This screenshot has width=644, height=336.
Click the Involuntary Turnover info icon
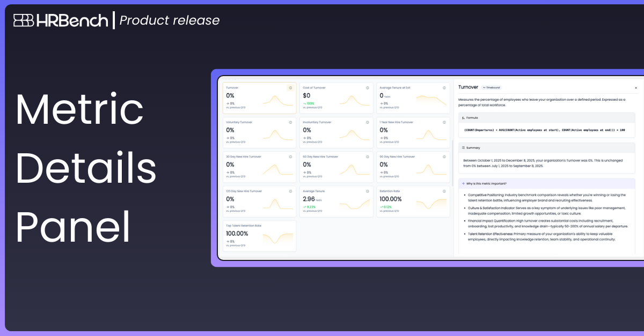368,122
